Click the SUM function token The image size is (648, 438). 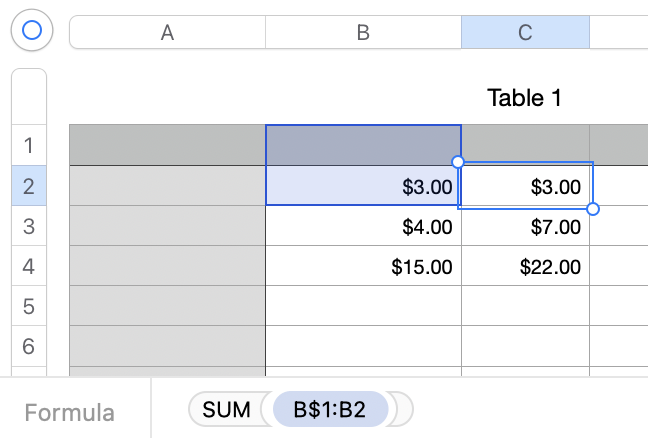[x=226, y=409]
